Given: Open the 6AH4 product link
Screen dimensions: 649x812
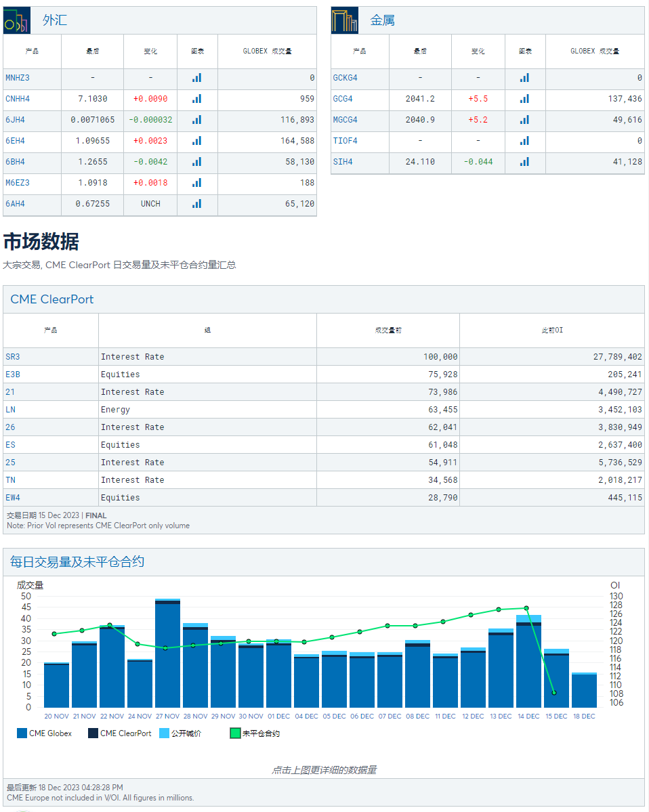Looking at the screenshot, I should coord(15,204).
